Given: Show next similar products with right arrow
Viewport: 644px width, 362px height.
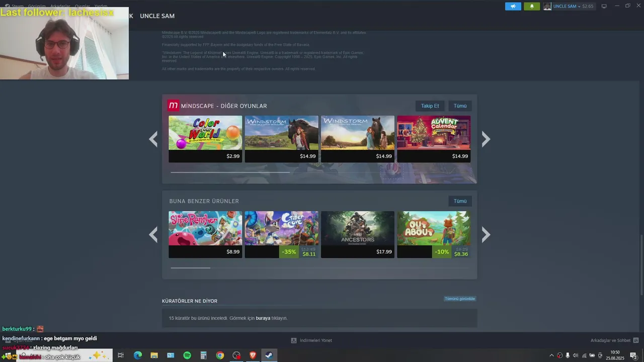Looking at the screenshot, I should [486, 234].
